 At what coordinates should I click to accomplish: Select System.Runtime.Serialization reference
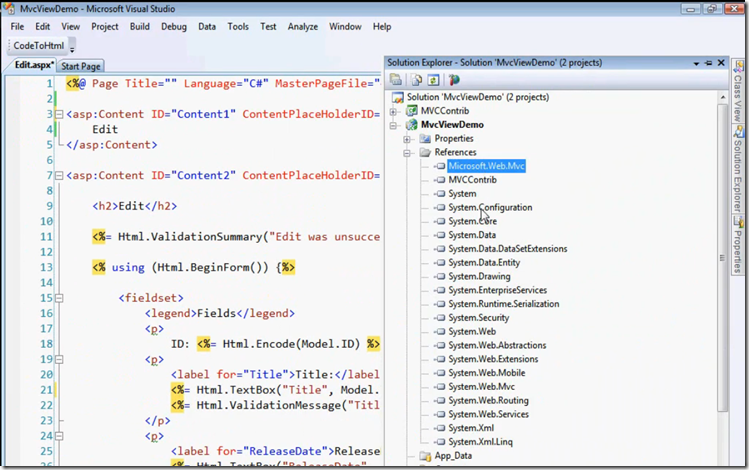pos(503,304)
